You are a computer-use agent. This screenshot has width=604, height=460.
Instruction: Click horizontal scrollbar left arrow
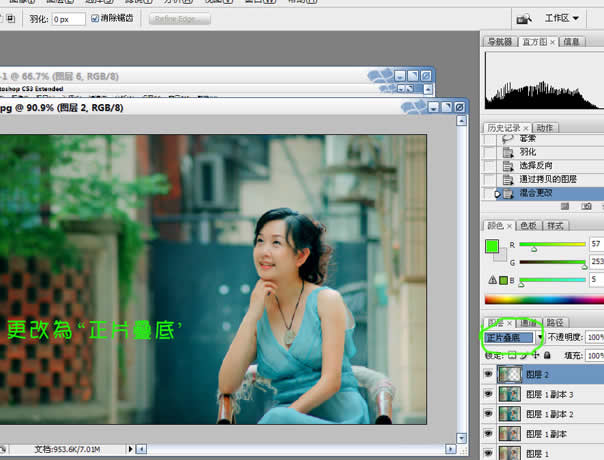[141, 449]
